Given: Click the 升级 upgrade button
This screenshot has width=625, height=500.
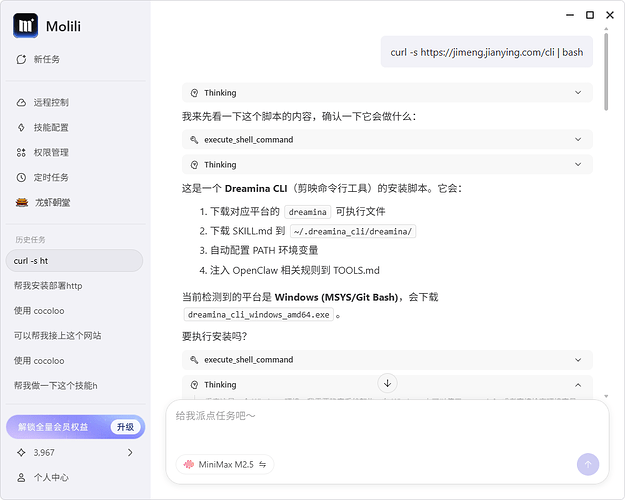Looking at the screenshot, I should click(124, 427).
